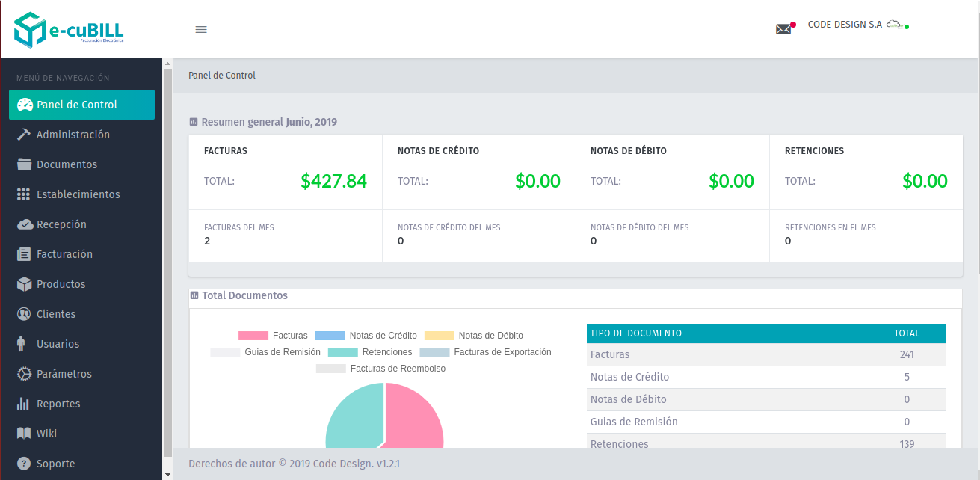Image resolution: width=980 pixels, height=480 pixels.
Task: Click the Parámetros gear icon
Action: (24, 374)
